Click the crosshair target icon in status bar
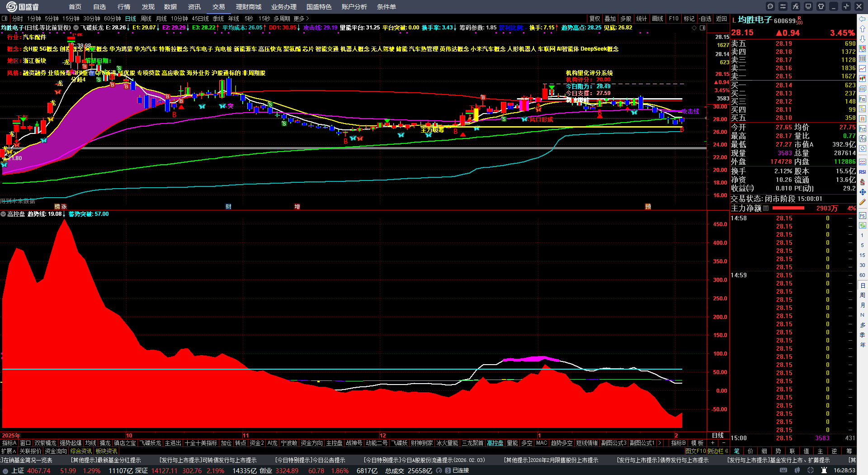The width and height of the screenshot is (868, 475). pyautogui.click(x=811, y=470)
